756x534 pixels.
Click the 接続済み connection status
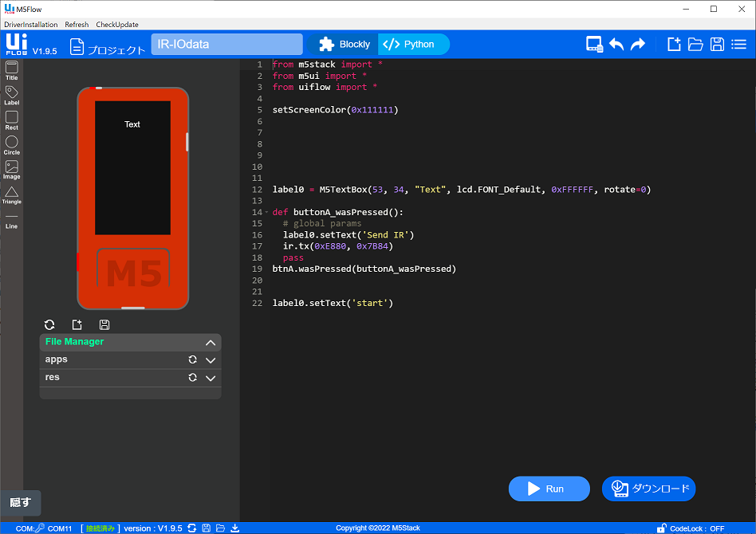100,528
